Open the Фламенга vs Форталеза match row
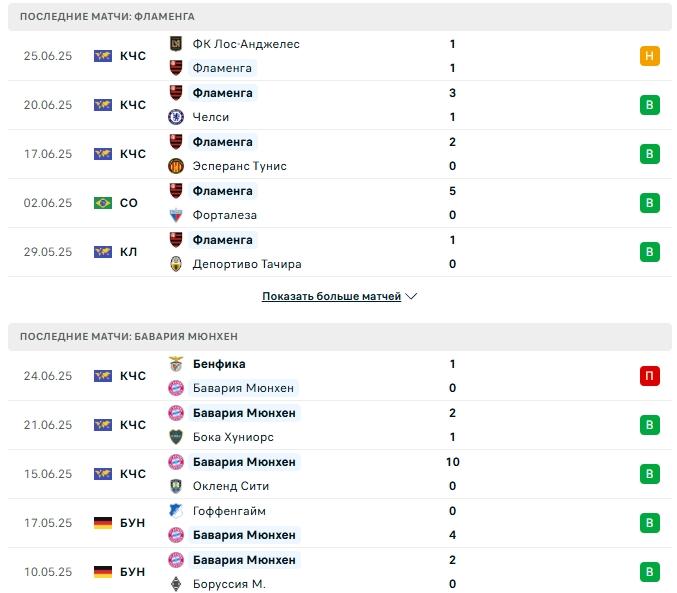The width and height of the screenshot is (677, 593). pyautogui.click(x=340, y=203)
